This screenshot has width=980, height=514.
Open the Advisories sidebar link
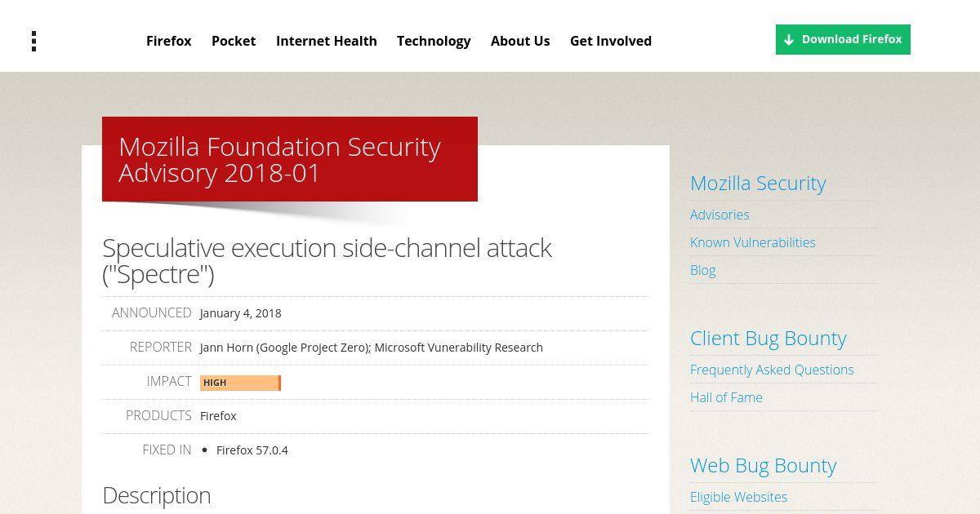pyautogui.click(x=719, y=215)
